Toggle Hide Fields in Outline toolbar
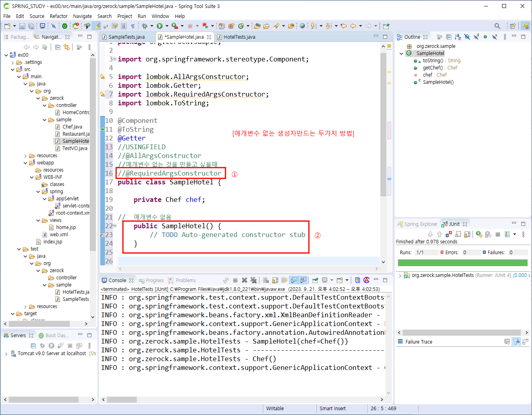 click(467, 37)
